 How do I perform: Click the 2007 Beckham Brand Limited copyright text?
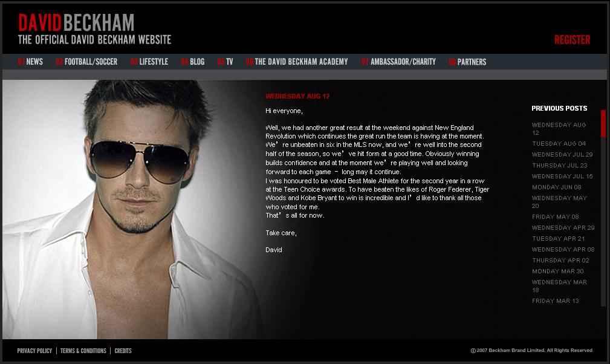coord(531,350)
